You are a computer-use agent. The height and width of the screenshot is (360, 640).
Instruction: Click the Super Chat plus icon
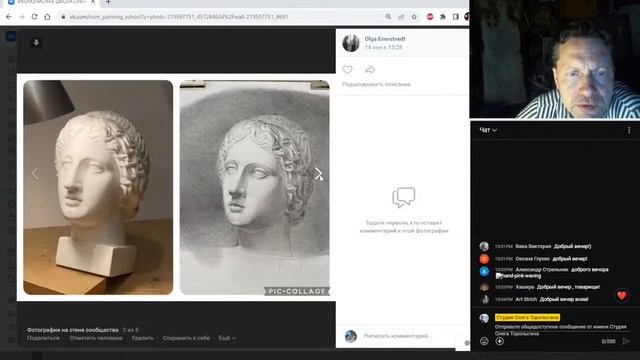coord(499,341)
